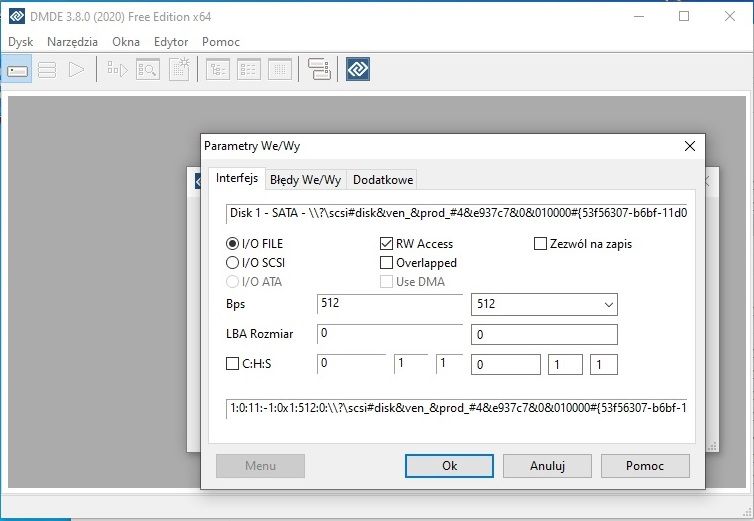Enable Zezwól na zapis checkbox
This screenshot has width=754, height=521.
click(x=540, y=244)
